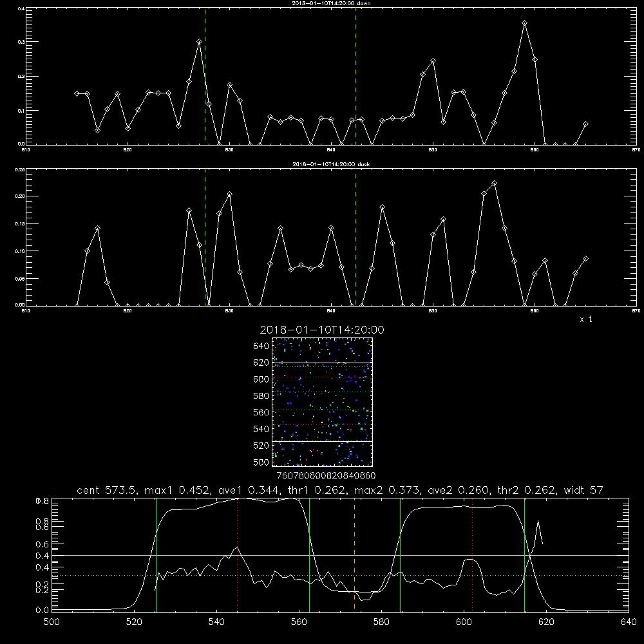Click the '520' label on the scatter map y-axis
The image size is (644, 644).
click(261, 446)
